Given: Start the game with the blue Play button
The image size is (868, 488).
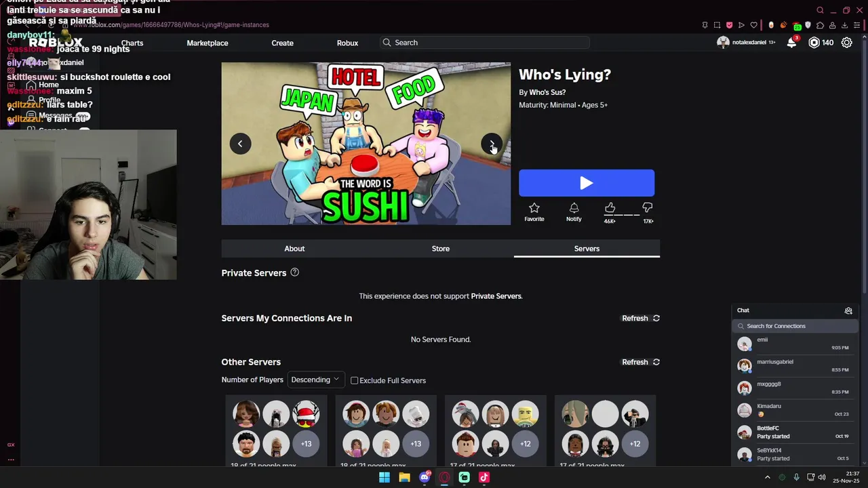Looking at the screenshot, I should [x=587, y=183].
